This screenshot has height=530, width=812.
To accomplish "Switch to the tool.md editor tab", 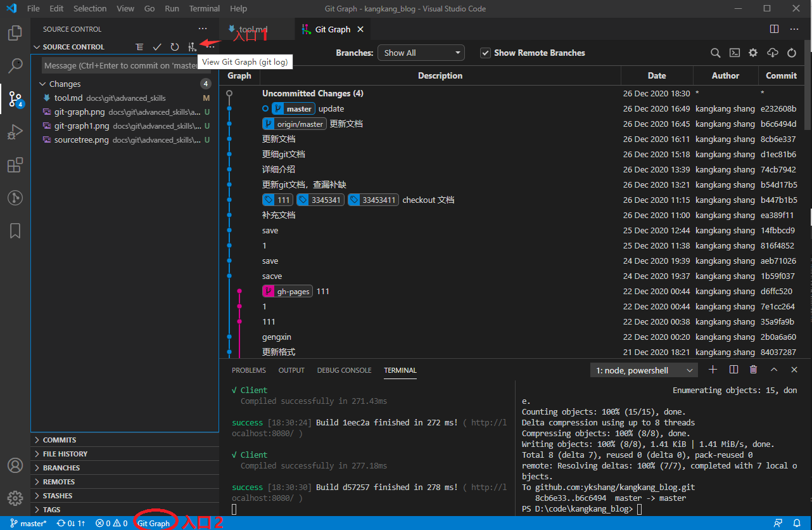I will click(257, 29).
